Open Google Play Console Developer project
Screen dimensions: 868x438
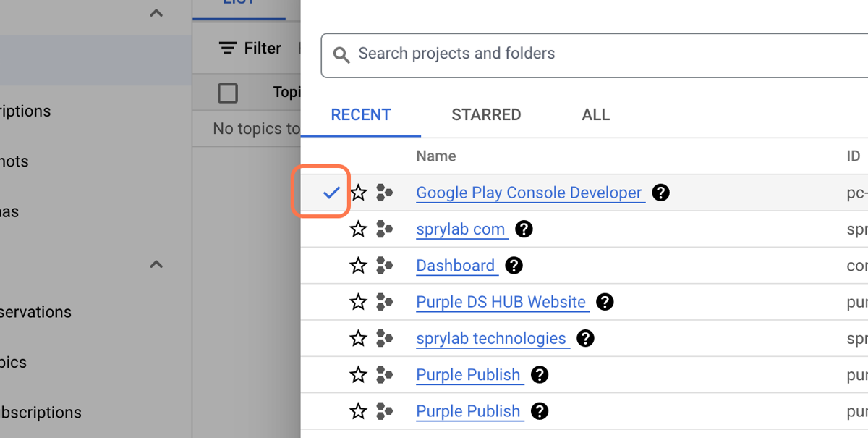click(529, 193)
